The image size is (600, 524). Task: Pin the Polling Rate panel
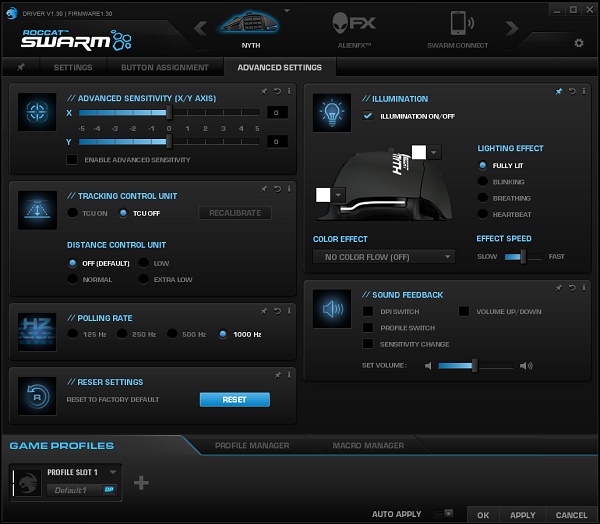[264, 311]
